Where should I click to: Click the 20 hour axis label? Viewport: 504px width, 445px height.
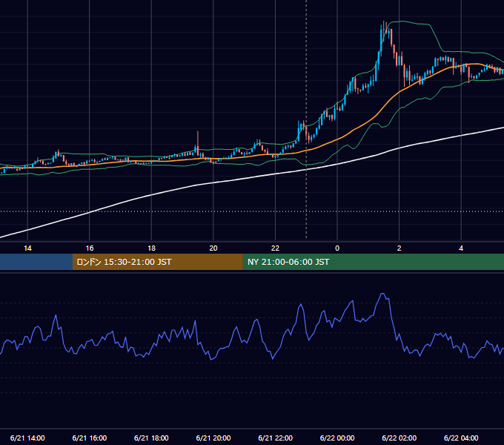pyautogui.click(x=213, y=248)
